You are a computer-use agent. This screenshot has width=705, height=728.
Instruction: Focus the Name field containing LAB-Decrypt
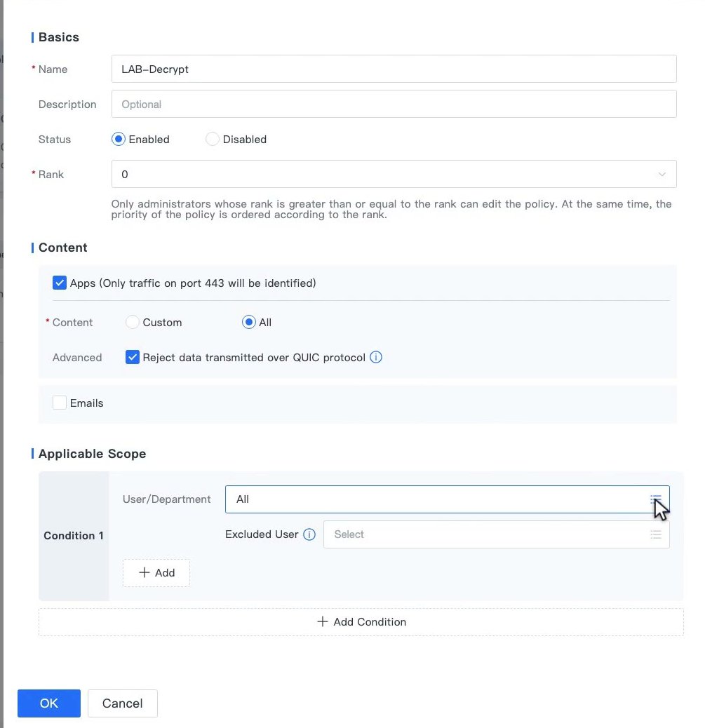[394, 69]
